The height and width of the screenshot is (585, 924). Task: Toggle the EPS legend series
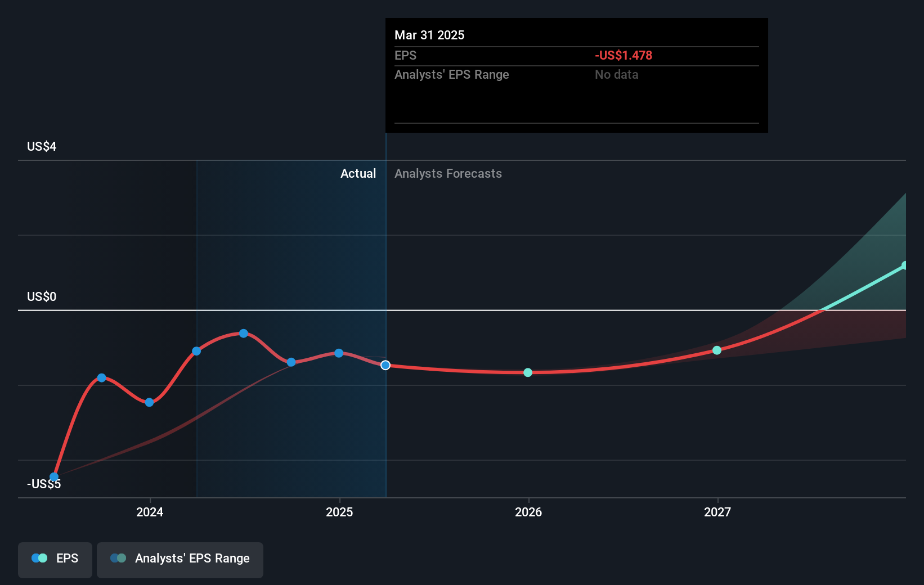coord(55,560)
